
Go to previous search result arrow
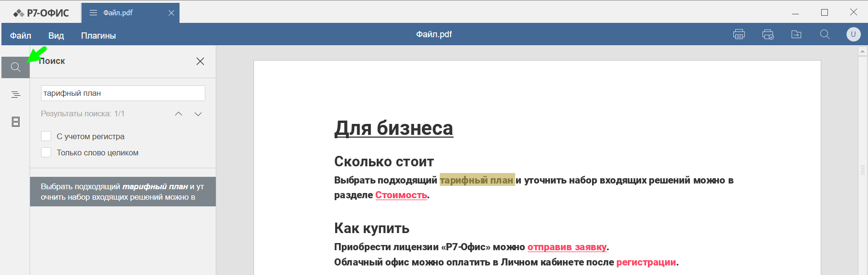pyautogui.click(x=179, y=114)
